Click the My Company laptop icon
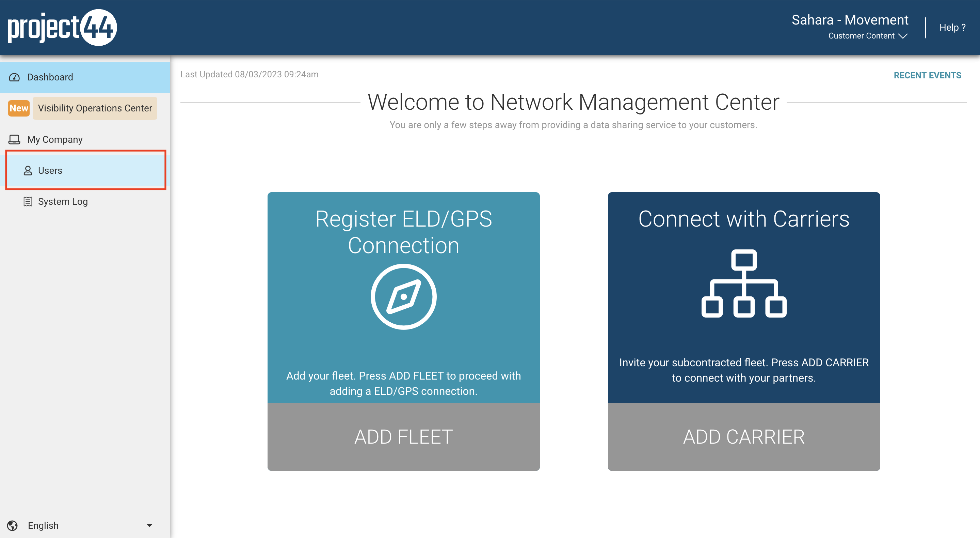 coord(14,139)
